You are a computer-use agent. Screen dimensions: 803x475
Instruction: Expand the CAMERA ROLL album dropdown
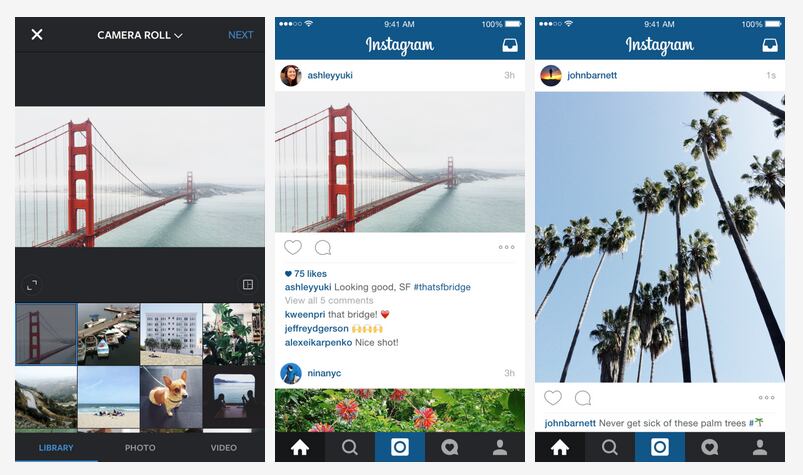(x=140, y=35)
